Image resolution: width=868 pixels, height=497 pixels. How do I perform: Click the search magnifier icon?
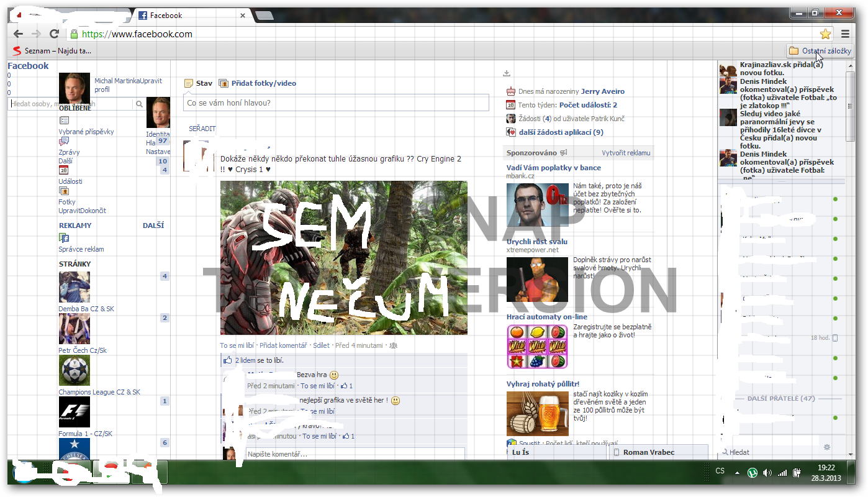click(140, 104)
